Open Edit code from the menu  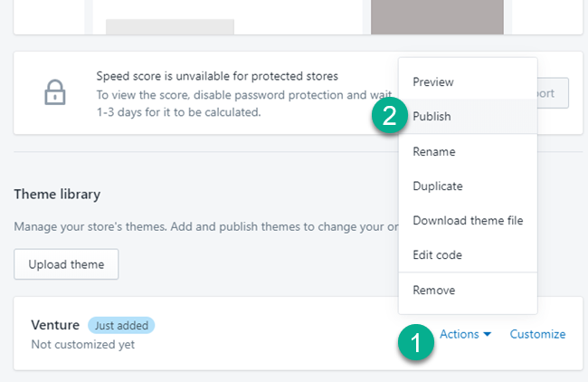(437, 255)
